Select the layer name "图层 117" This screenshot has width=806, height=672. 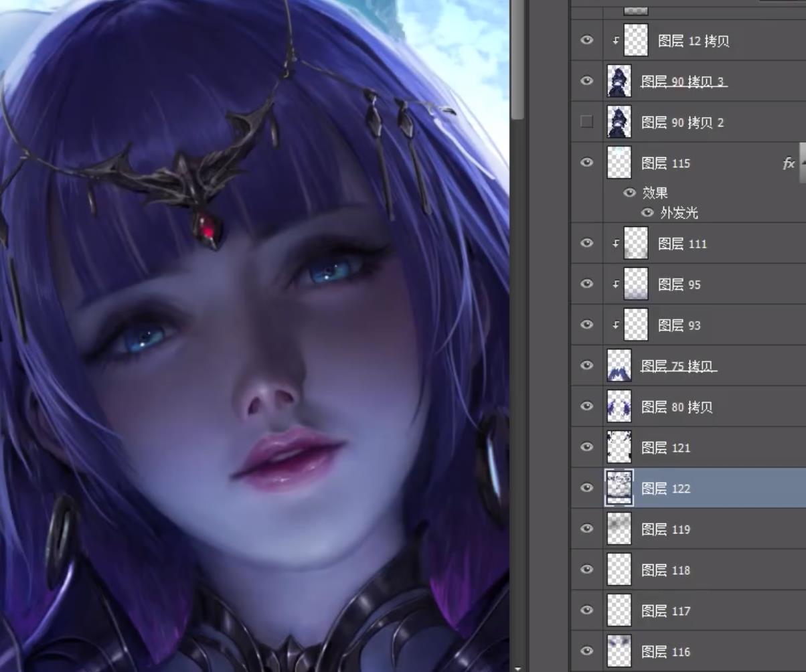[x=665, y=612]
